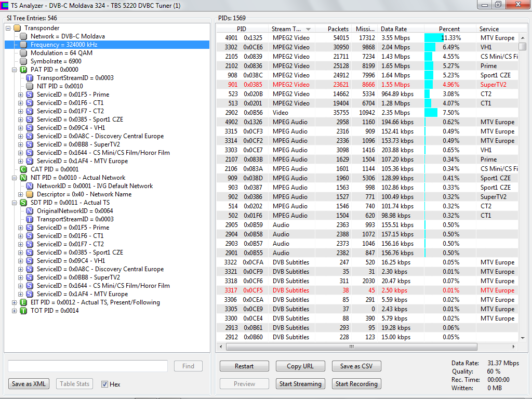Expand the EIT PID 0x0012 node
This screenshot has height=399, width=532.
coord(14,303)
